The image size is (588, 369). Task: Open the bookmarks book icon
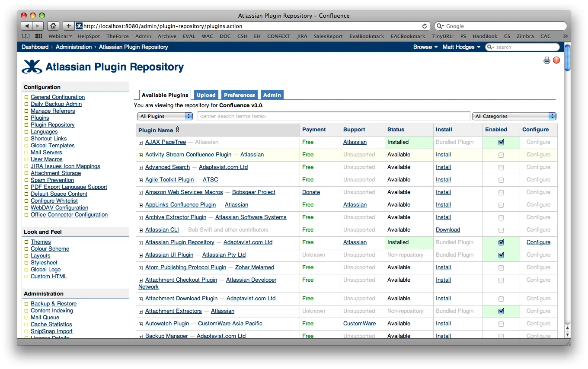tap(26, 36)
